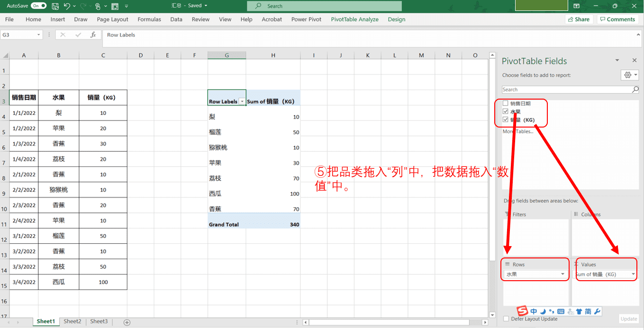Viewport: 644px width, 330px height.
Task: Uncheck the 水果 field checkbox
Action: click(506, 111)
